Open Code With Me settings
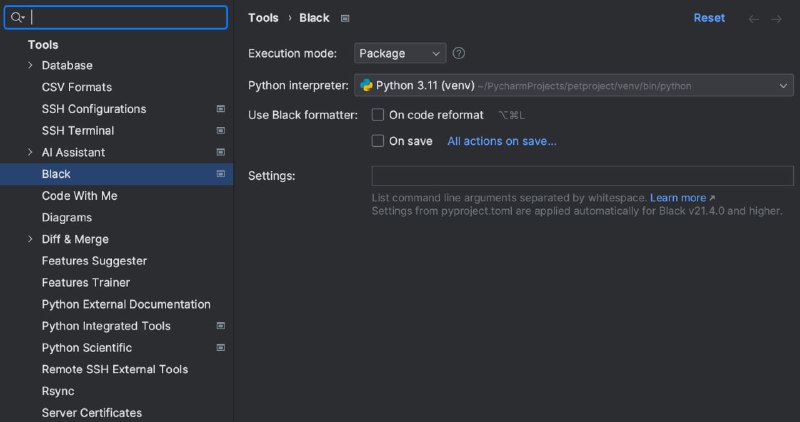 pos(80,196)
